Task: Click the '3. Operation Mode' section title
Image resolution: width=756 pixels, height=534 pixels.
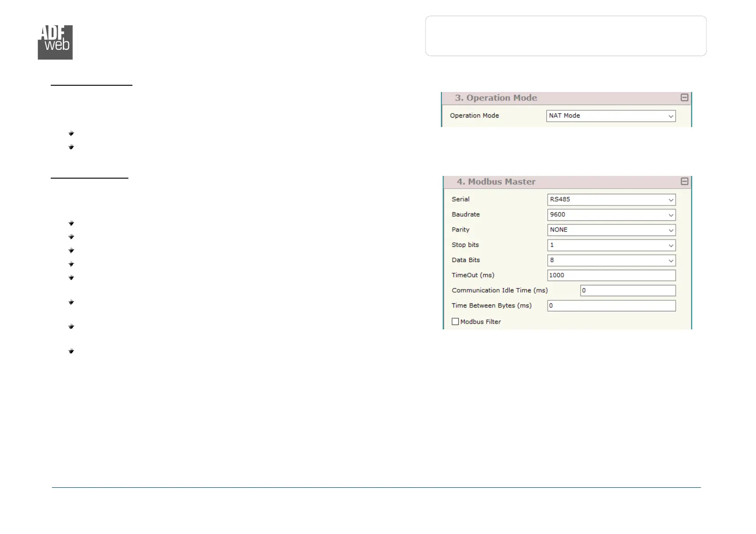Action: [496, 98]
